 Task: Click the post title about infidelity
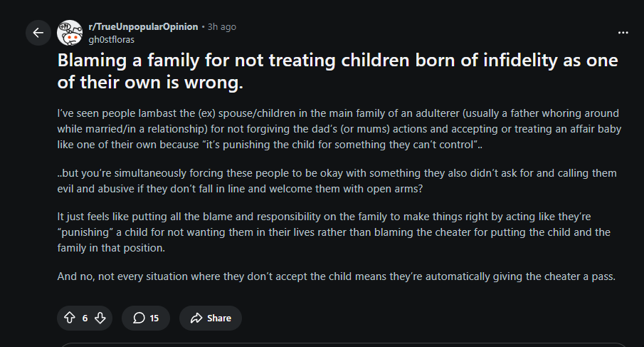point(337,71)
